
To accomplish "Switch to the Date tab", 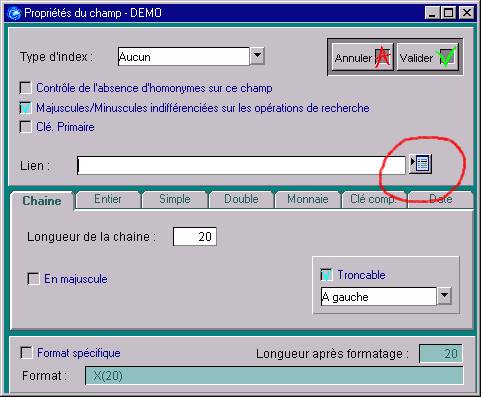I will tap(440, 199).
